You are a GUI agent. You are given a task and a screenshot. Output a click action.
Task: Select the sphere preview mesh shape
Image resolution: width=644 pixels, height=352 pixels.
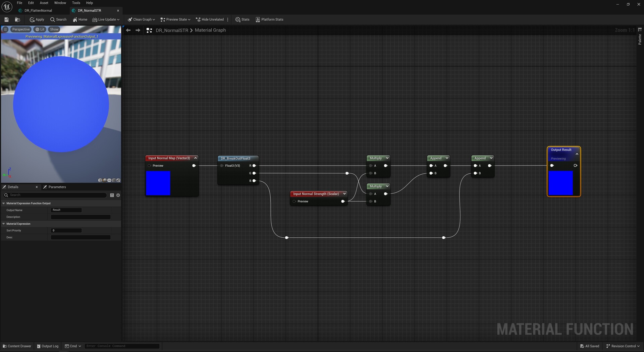click(104, 180)
